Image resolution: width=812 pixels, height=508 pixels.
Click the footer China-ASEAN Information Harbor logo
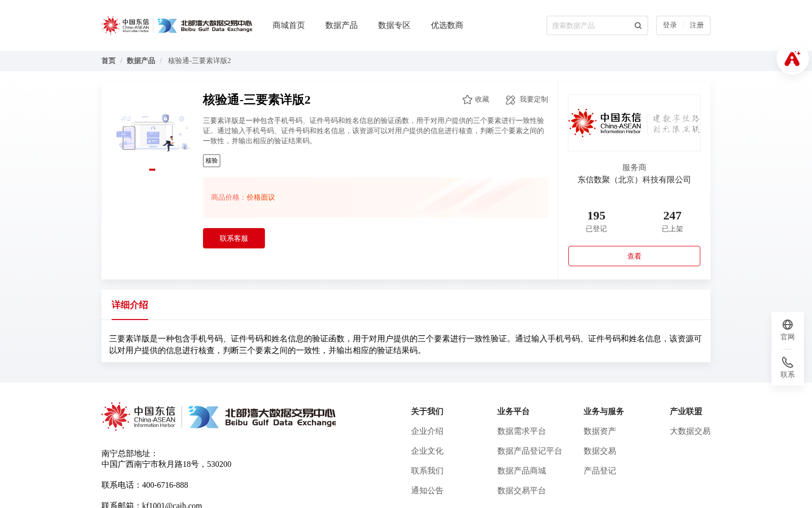click(139, 417)
